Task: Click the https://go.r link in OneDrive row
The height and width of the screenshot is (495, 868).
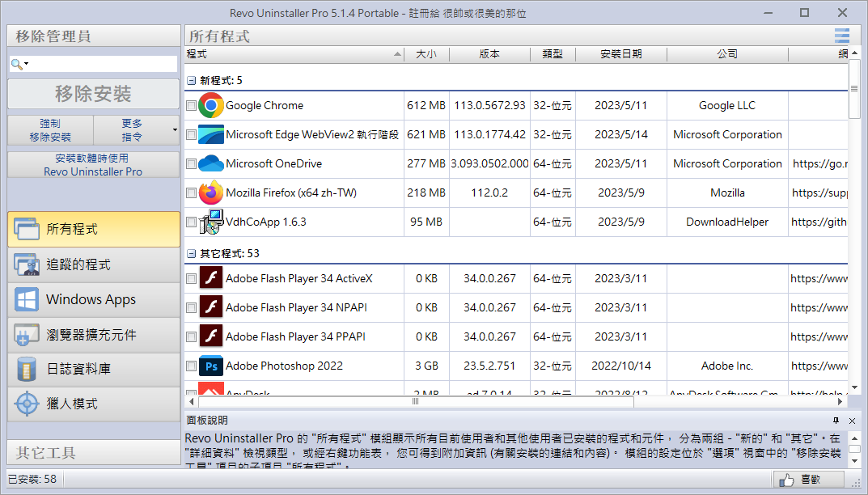Action: (819, 164)
